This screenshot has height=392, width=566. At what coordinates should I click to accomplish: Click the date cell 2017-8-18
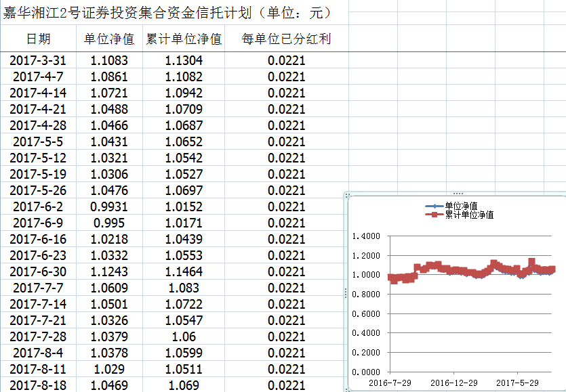(38, 385)
